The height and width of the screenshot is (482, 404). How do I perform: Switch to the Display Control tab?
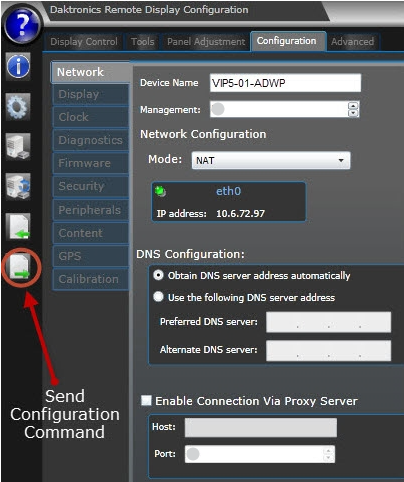84,42
